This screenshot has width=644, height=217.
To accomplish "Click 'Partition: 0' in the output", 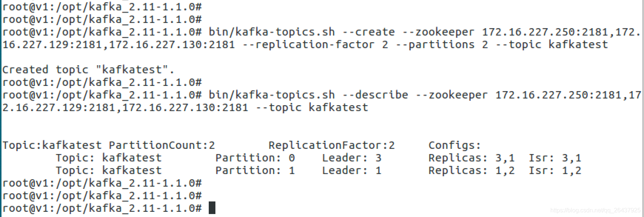I will [x=255, y=158].
